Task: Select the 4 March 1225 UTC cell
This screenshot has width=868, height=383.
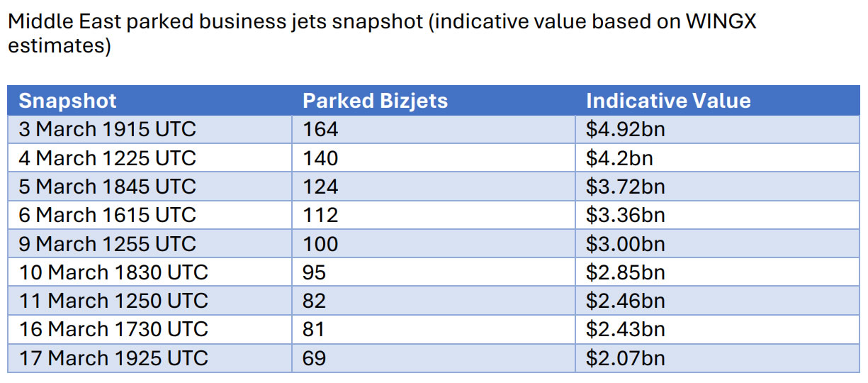Action: coord(107,158)
